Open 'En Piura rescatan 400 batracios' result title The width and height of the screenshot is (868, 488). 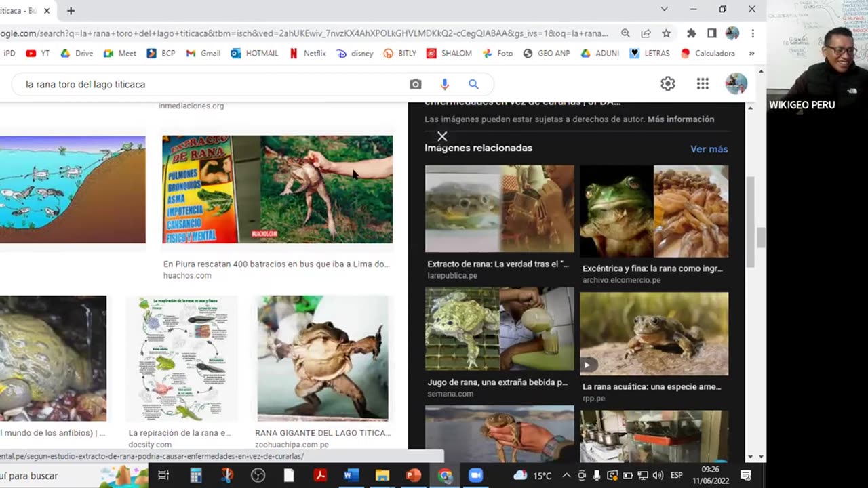(x=277, y=264)
